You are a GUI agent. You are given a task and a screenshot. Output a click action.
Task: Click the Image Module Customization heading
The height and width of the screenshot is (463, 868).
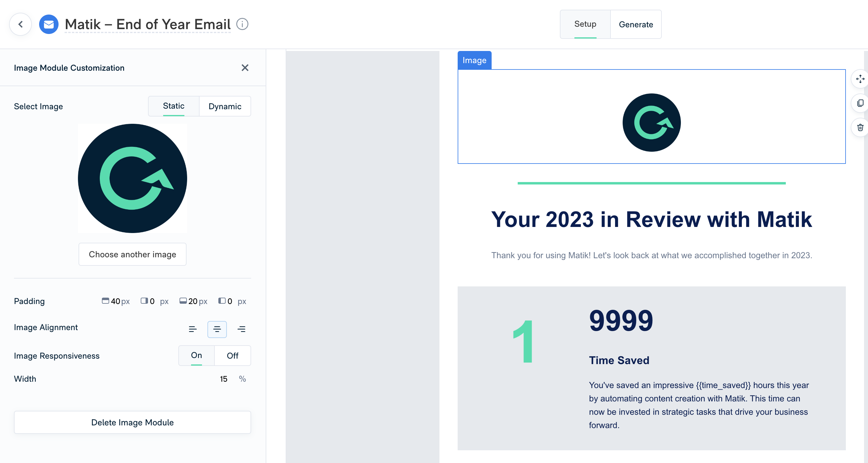coord(69,68)
